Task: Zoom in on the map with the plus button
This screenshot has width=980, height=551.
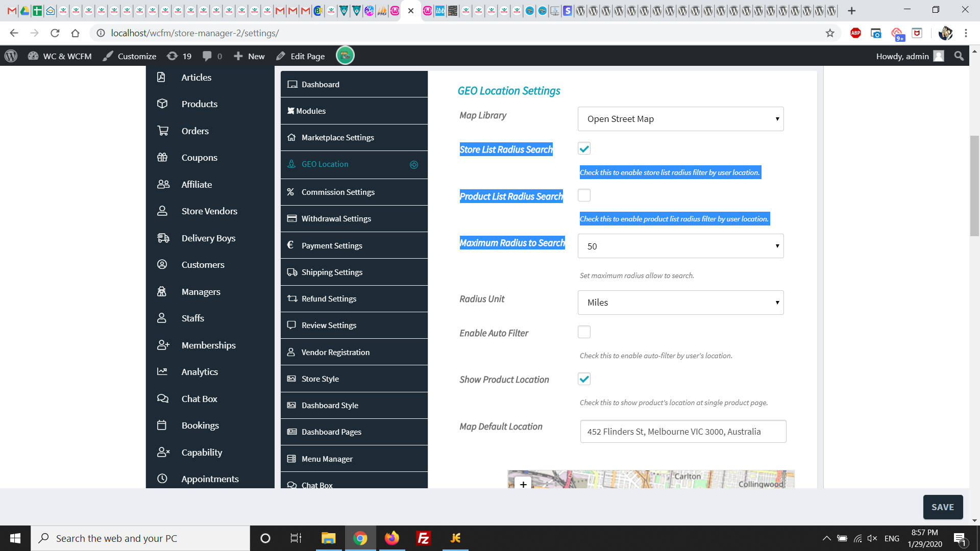Action: click(523, 483)
